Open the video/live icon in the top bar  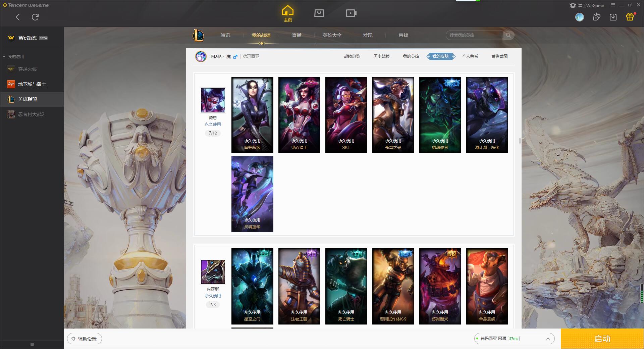click(x=351, y=13)
